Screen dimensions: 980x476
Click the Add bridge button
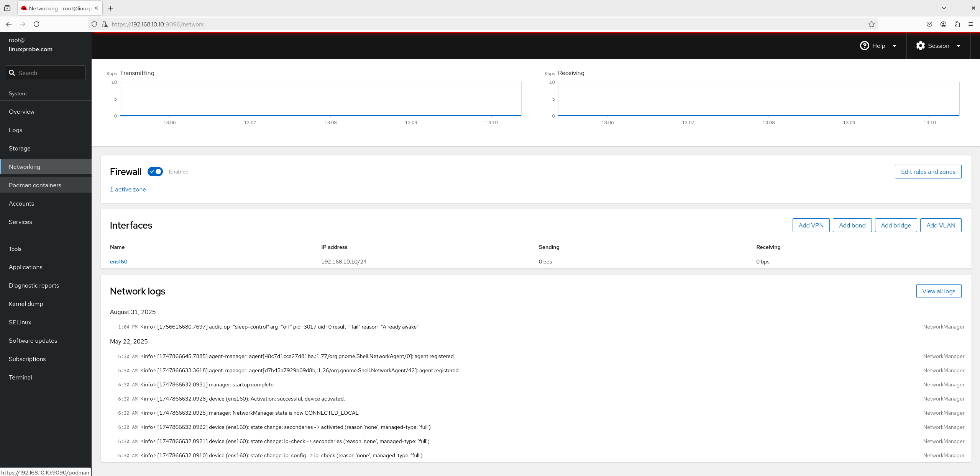coord(896,225)
